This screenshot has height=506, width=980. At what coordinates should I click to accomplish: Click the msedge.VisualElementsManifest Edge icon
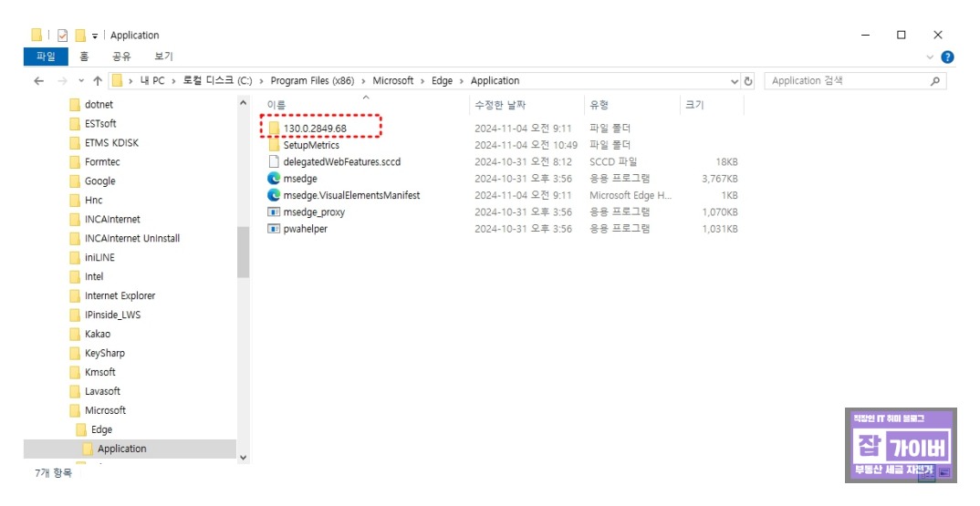(x=274, y=195)
